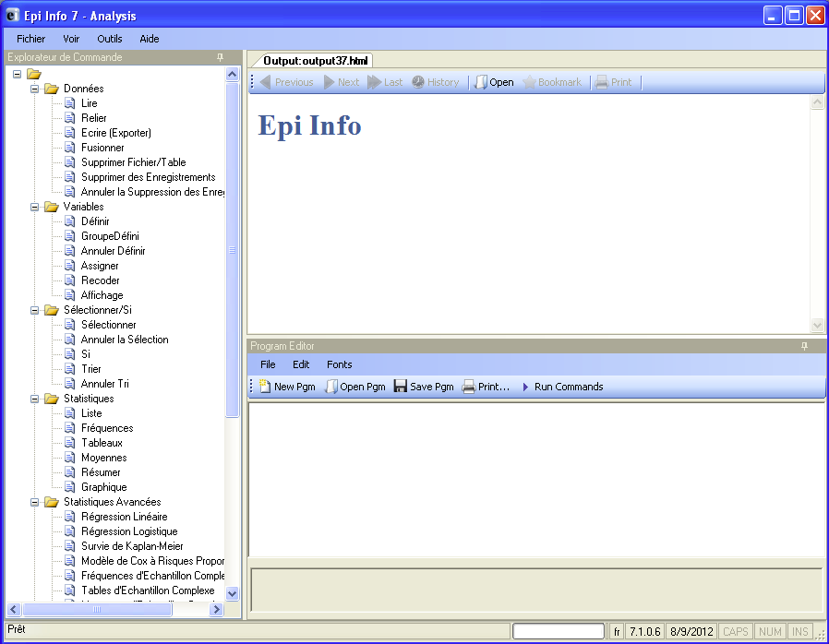
Task: Select the Fusionner command
Action: coord(102,148)
